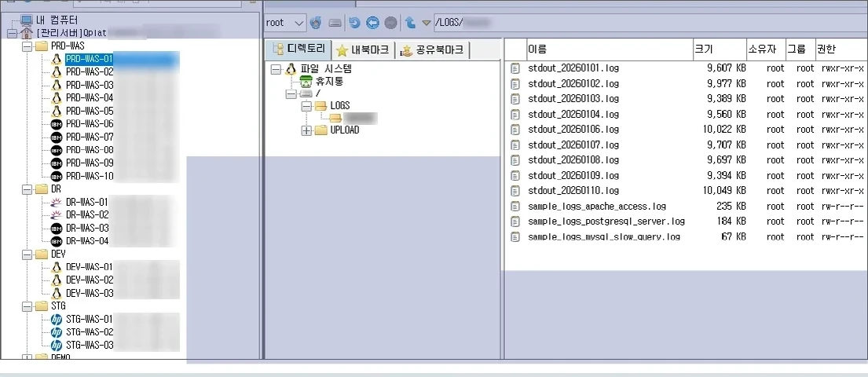Switch to the 디렉토리 tab
Screen dimensions: 868x377
point(299,49)
